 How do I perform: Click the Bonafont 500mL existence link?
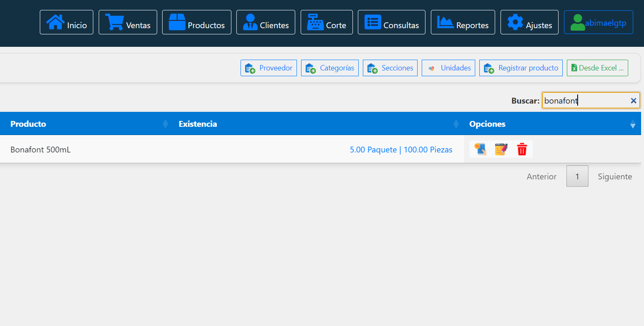tap(401, 150)
